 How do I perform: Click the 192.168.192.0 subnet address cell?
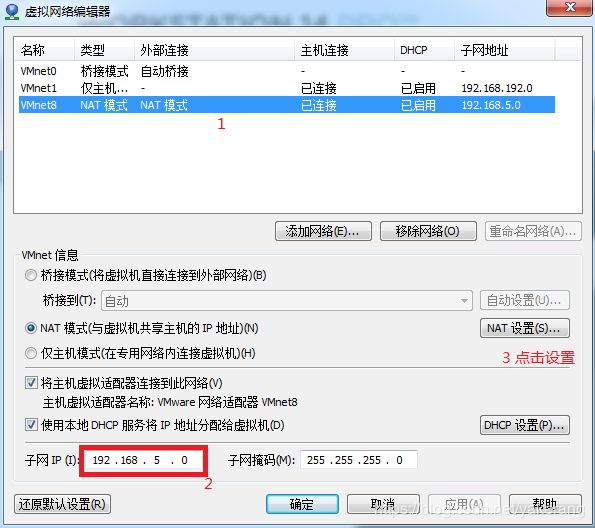(497, 88)
